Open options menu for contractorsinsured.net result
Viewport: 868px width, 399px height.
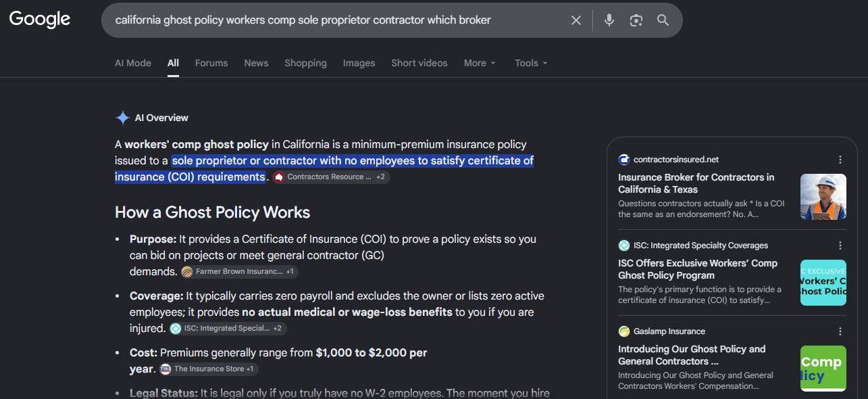point(840,160)
